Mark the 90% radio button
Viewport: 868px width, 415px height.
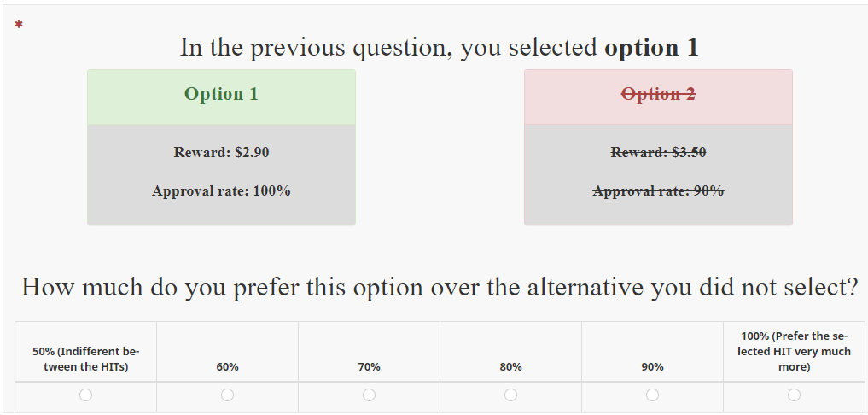coord(652,395)
